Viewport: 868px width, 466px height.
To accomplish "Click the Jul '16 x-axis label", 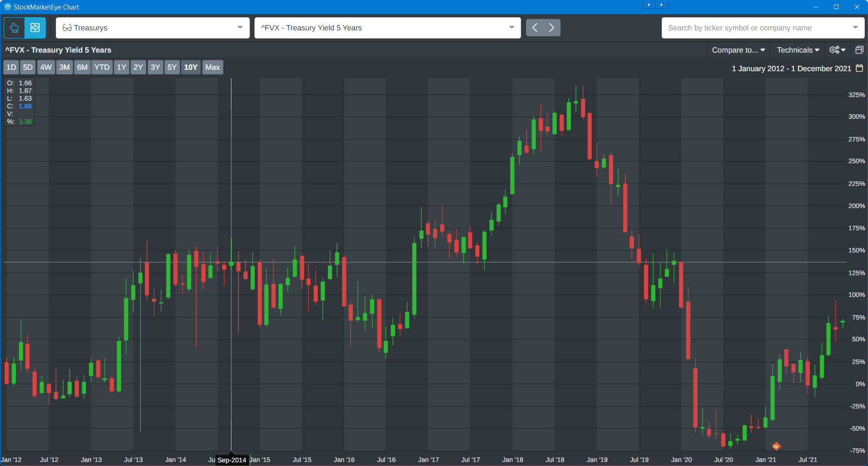I will pos(386,460).
